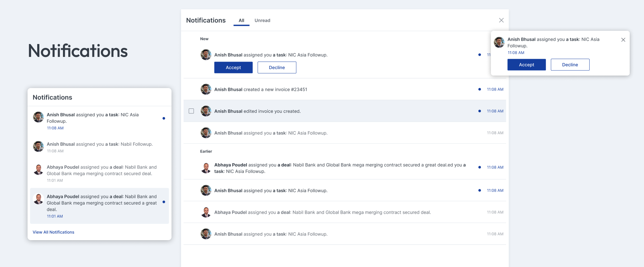Screen dimensions: 644x267
Task: Dismiss the NIC Asia Followup toast popup
Action: (x=623, y=40)
